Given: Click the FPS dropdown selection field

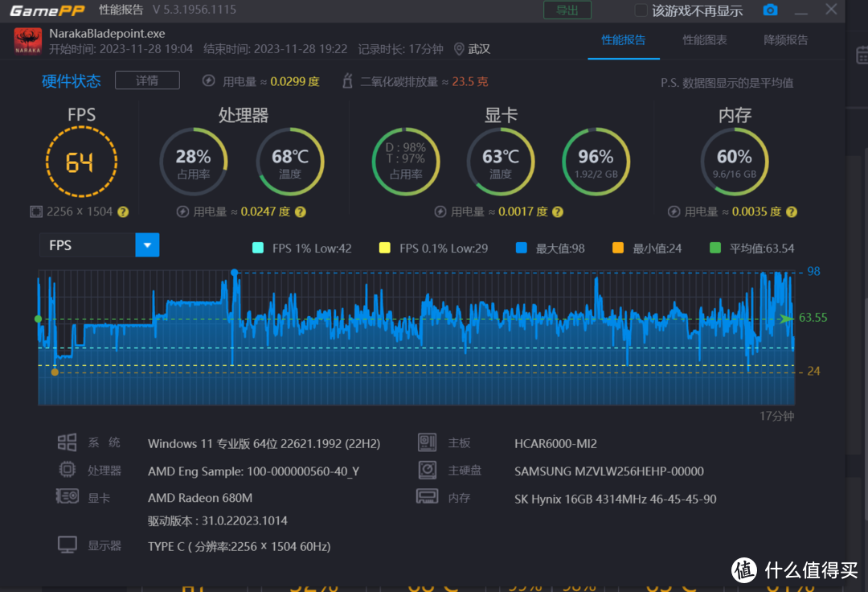Looking at the screenshot, I should pyautogui.click(x=99, y=245).
